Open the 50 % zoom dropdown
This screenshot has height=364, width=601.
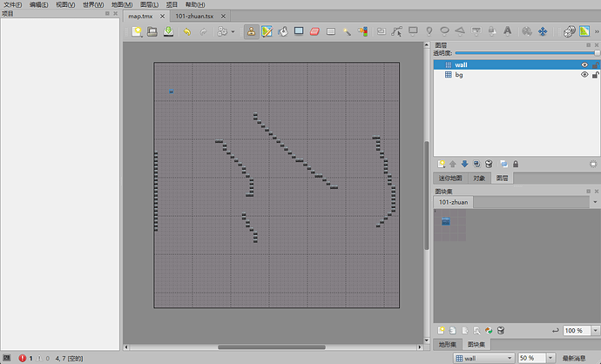click(x=550, y=358)
